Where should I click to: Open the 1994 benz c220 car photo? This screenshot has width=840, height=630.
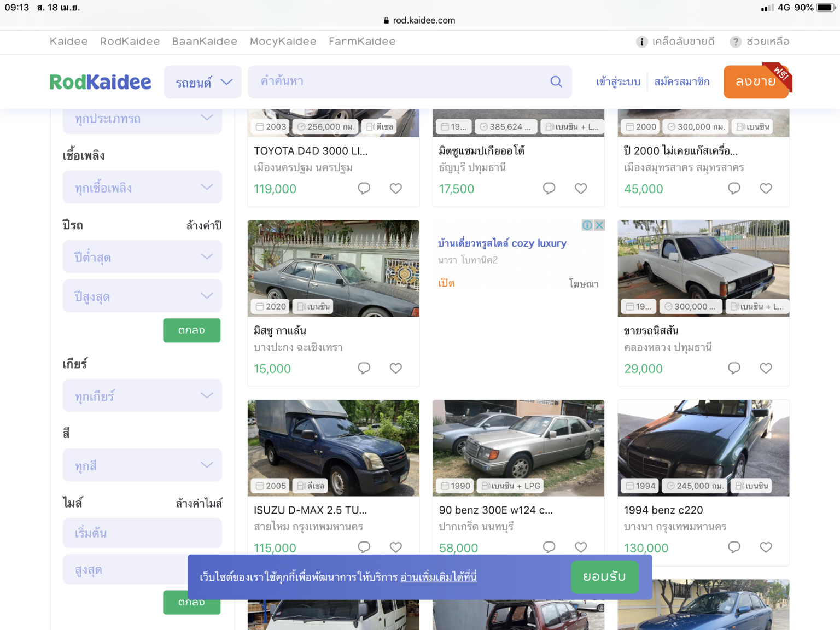[x=703, y=448]
